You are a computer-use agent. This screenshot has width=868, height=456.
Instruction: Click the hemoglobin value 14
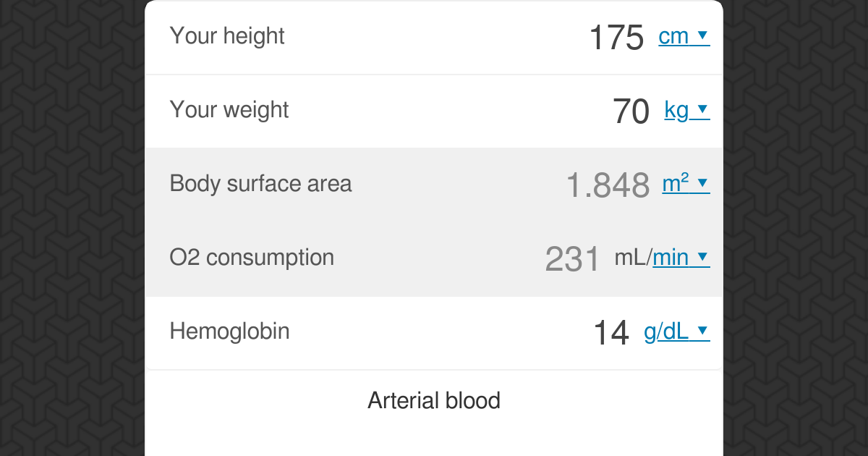click(611, 332)
